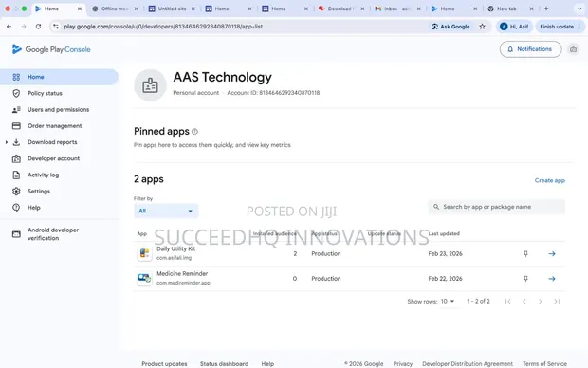
Task: Click the Developer account badge icon
Action: (16, 158)
